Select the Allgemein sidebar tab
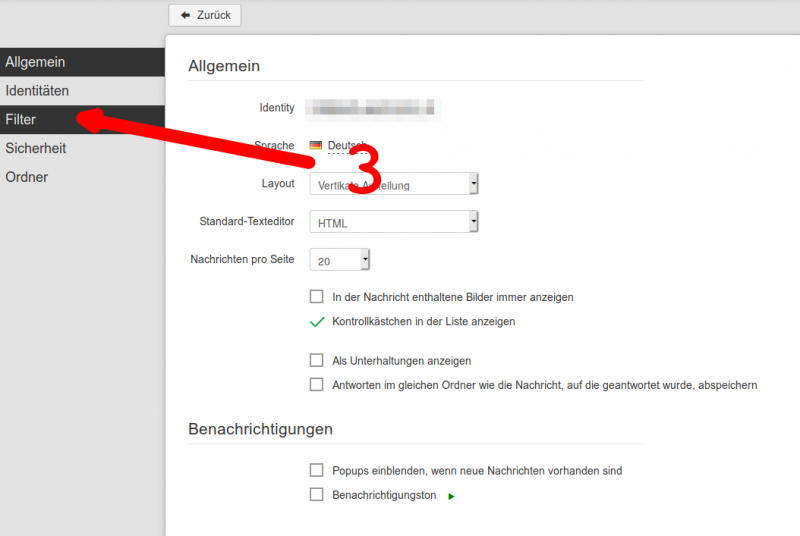Image resolution: width=800 pixels, height=536 pixels. (x=35, y=62)
